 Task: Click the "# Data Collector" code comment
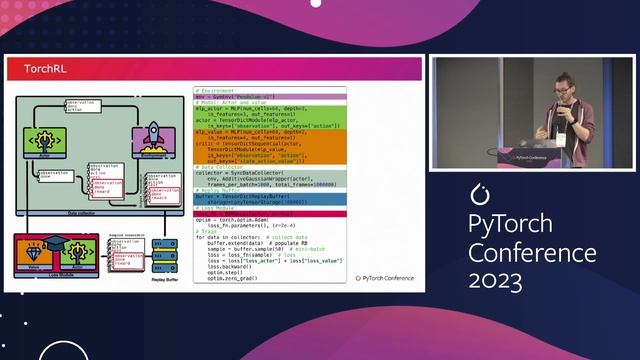tap(219, 167)
